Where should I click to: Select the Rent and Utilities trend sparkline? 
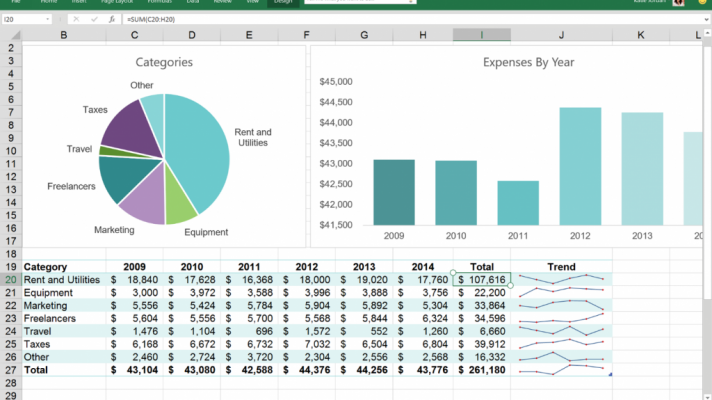(561, 280)
